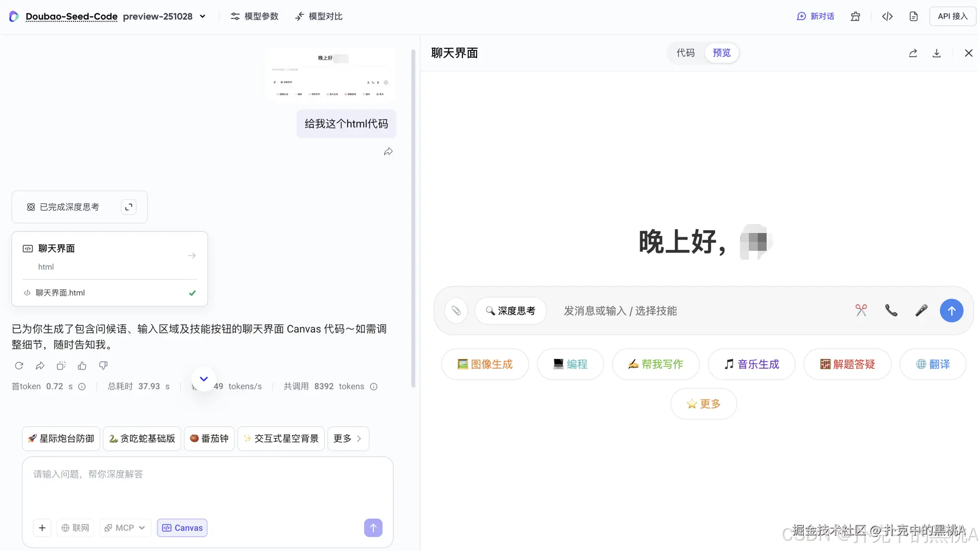Viewport: 980px width, 551px height.
Task: Click the API 接入 button
Action: (952, 16)
